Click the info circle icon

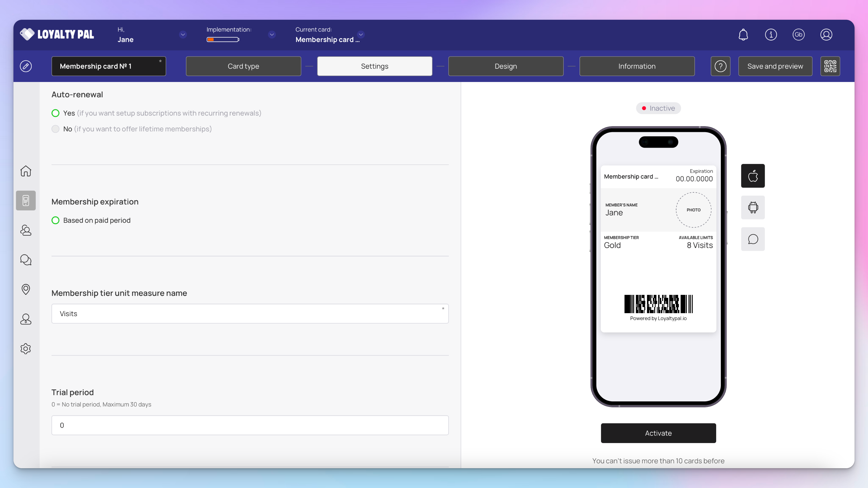[771, 35]
